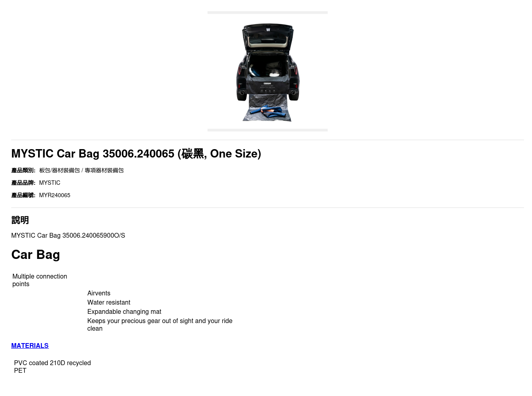Click the gray bar below product image
The width and height of the screenshot is (532, 396).
coord(268,130)
